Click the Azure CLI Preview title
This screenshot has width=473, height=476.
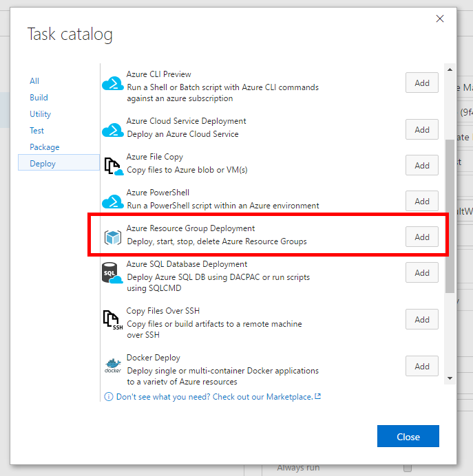click(x=158, y=74)
